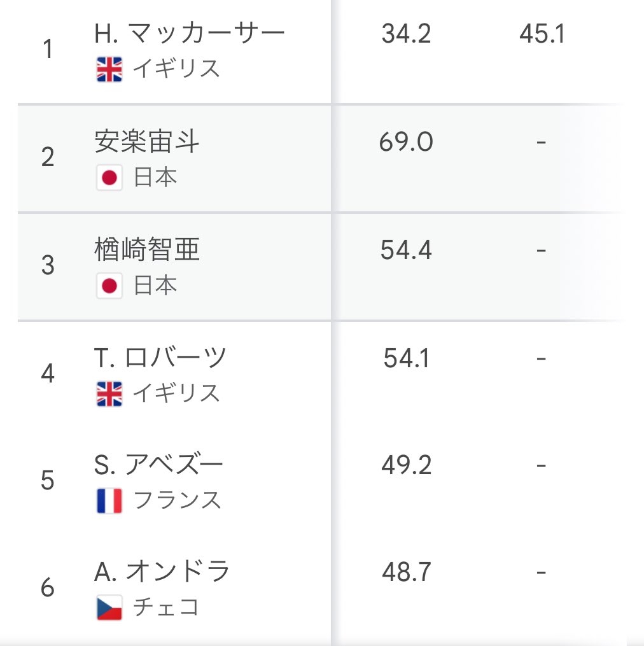
Task: Open athlete 楢崎智亜
Action: coord(147,249)
